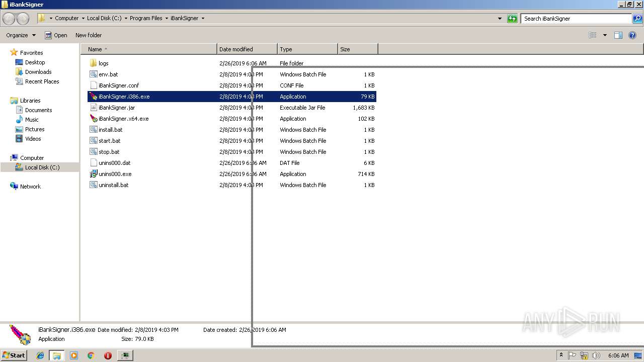Select the iBankSigner.jar file icon
The width and height of the screenshot is (644, 362).
(93, 108)
